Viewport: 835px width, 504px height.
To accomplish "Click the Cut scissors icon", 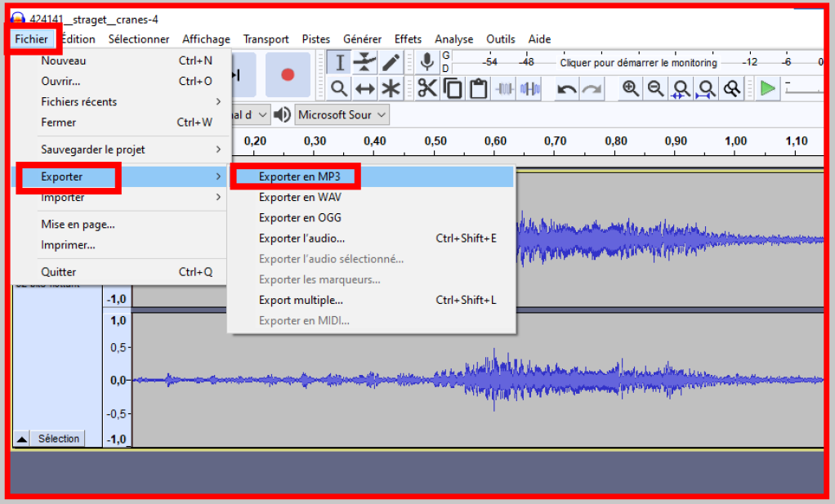I will click(427, 88).
